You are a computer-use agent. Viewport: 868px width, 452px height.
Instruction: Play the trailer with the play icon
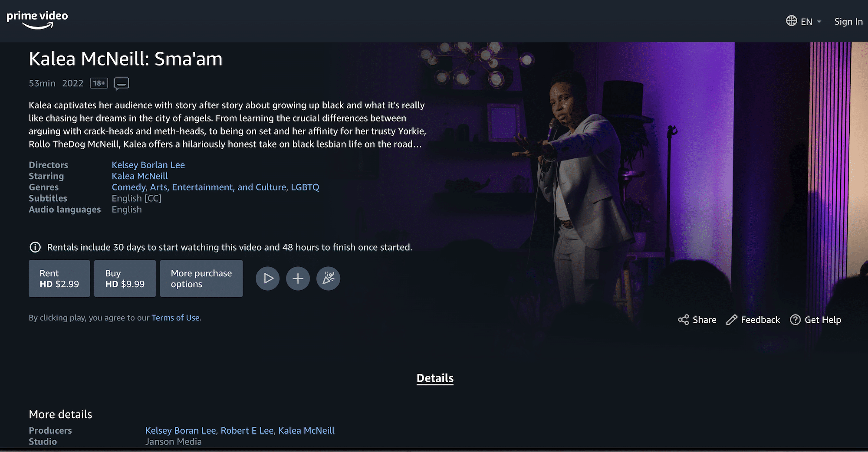tap(268, 278)
